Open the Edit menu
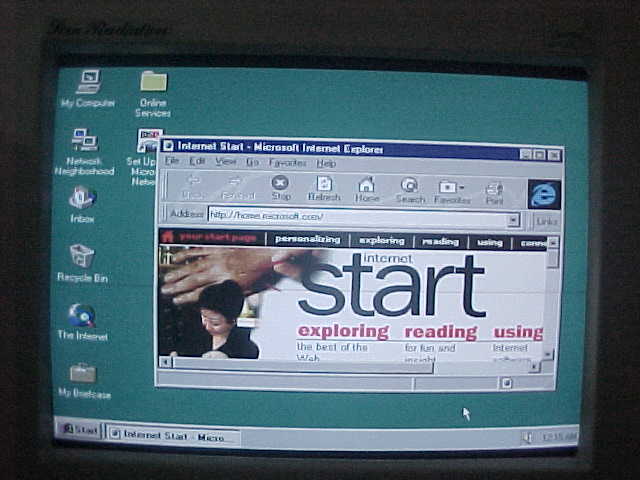The image size is (640, 480). (197, 162)
